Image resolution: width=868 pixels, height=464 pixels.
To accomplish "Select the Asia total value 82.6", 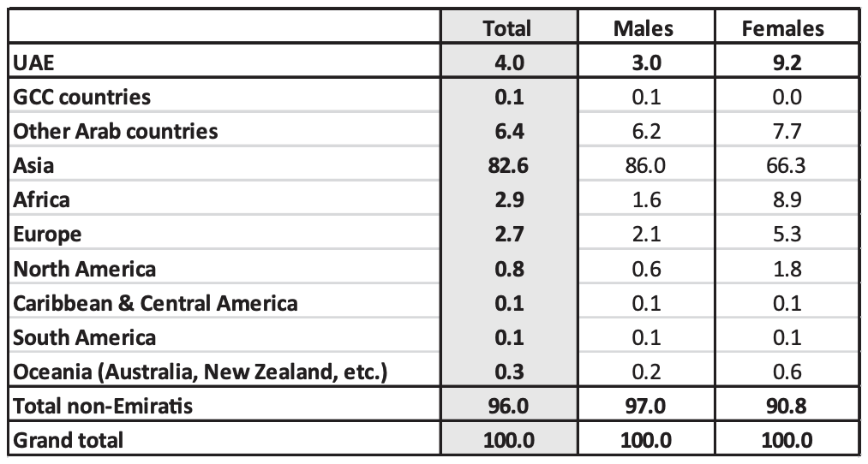I will click(x=508, y=165).
